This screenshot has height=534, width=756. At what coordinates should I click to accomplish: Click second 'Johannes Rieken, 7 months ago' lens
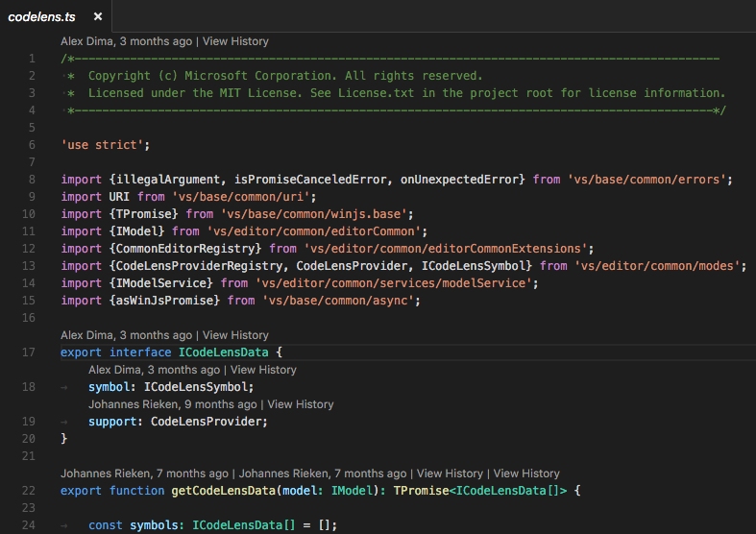(324, 473)
